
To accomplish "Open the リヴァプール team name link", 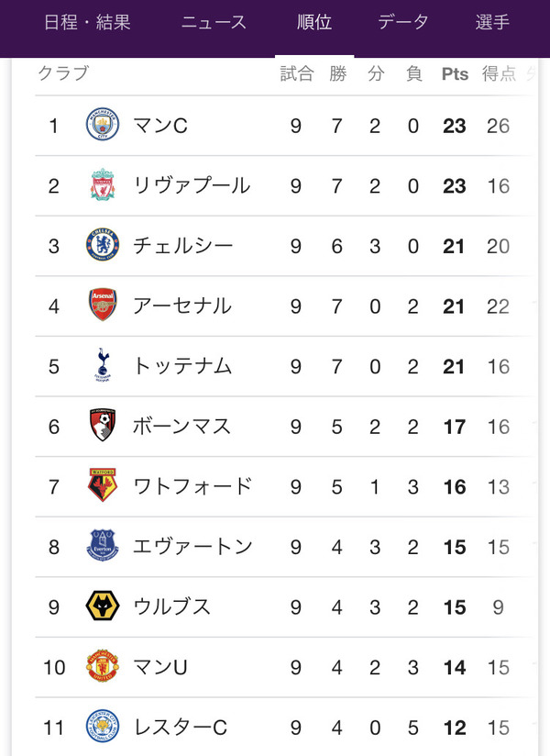I will click(192, 185).
